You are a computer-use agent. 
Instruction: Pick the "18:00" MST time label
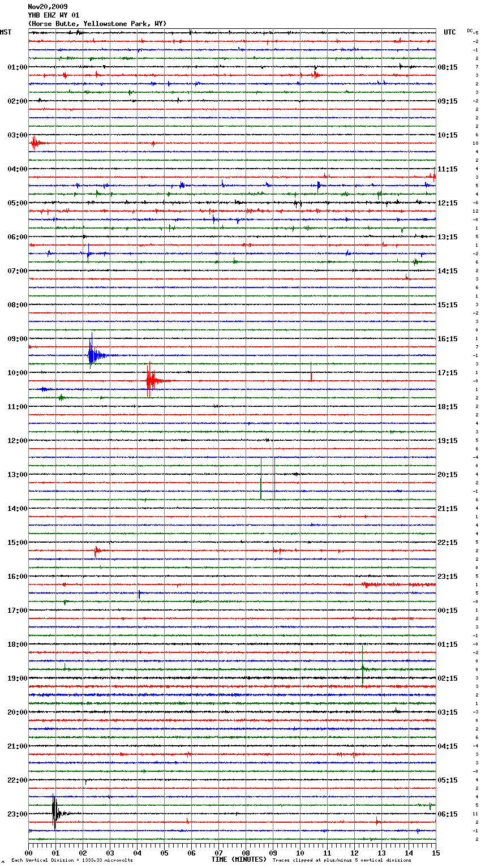[18, 644]
